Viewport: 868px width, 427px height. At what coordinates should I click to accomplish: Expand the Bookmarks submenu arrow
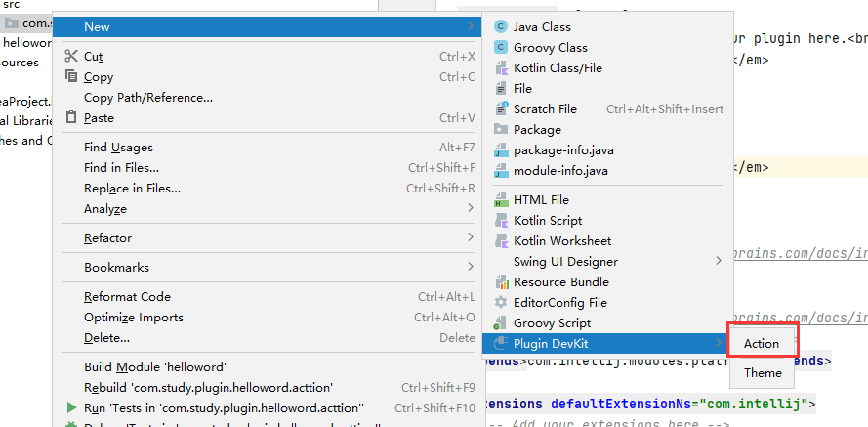point(471,267)
